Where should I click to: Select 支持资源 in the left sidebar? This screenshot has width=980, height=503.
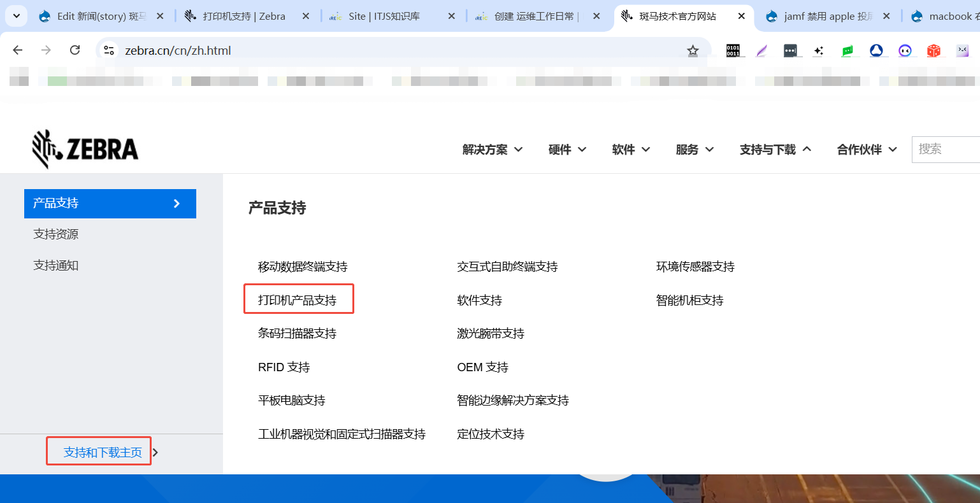coord(56,234)
